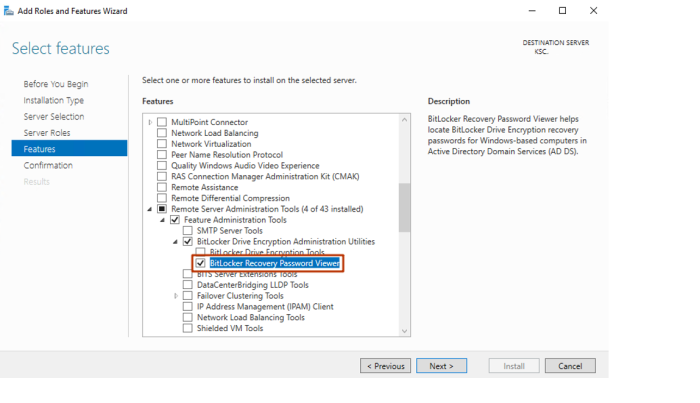Select the Network Virtualization label
Viewport: 700px width, 403px height.
tap(211, 144)
